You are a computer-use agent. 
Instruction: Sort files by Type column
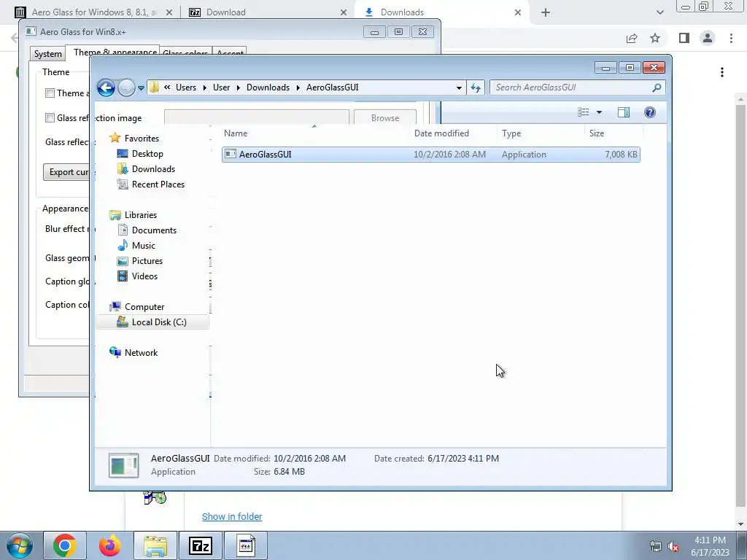click(541, 133)
